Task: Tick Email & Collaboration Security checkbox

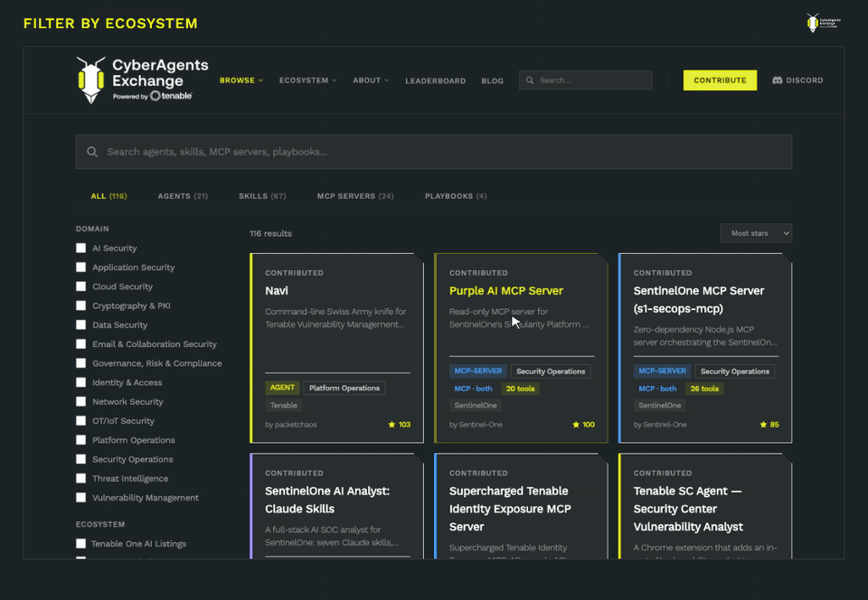Action: pyautogui.click(x=80, y=344)
